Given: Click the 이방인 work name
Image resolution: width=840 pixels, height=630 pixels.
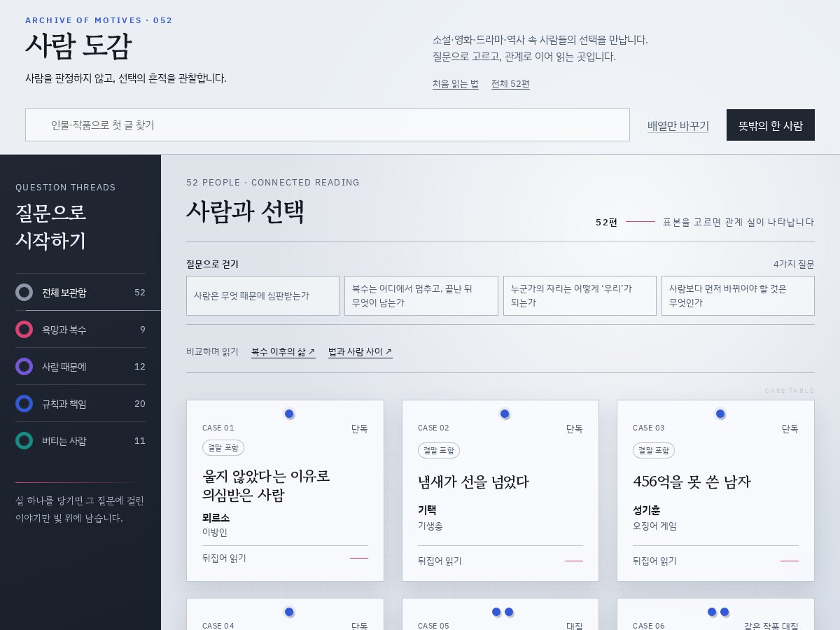Looking at the screenshot, I should (215, 532).
